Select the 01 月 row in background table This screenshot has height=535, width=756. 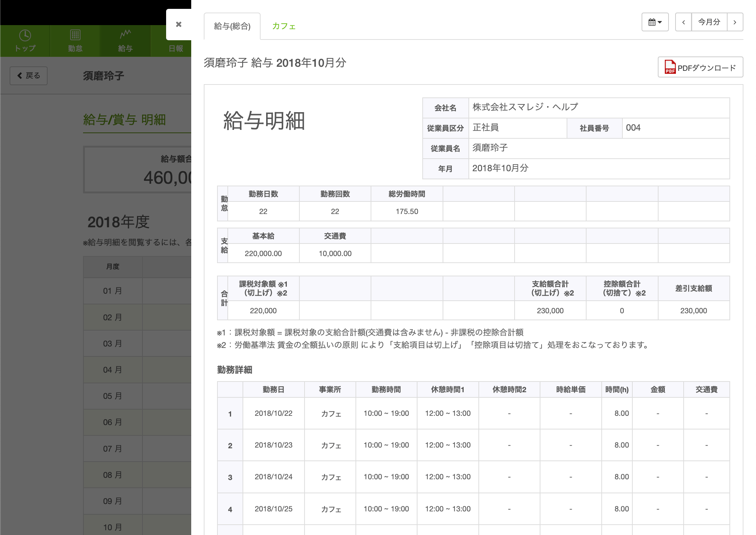137,291
